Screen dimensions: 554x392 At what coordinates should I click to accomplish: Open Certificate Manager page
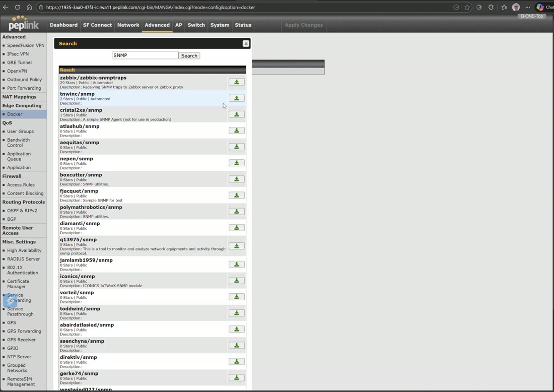pos(18,284)
